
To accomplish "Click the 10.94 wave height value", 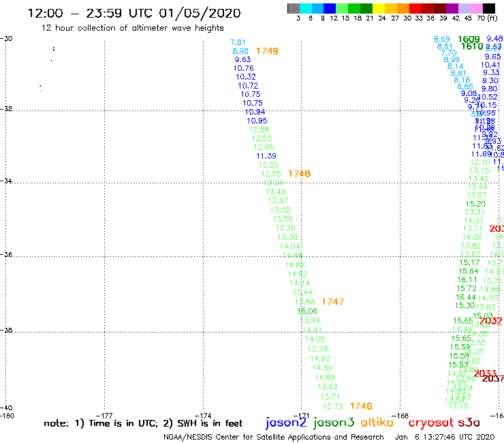I will (255, 112).
